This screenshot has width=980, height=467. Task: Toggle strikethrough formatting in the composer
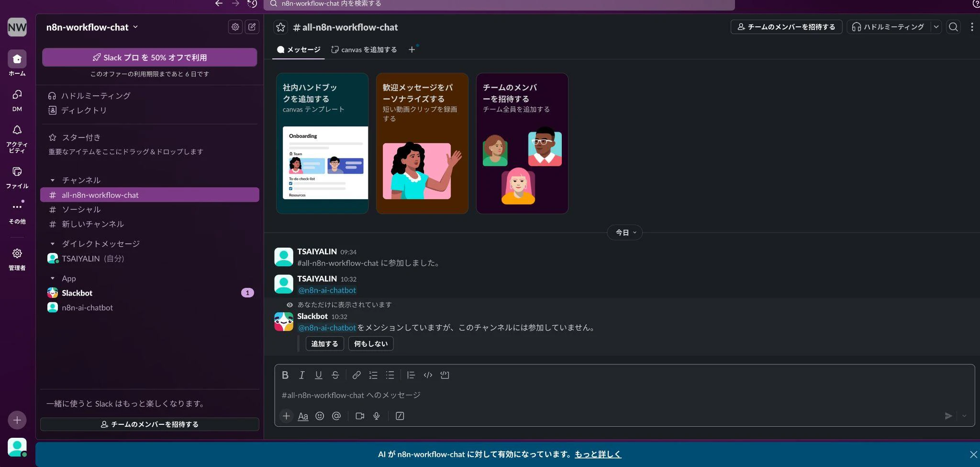tap(335, 375)
